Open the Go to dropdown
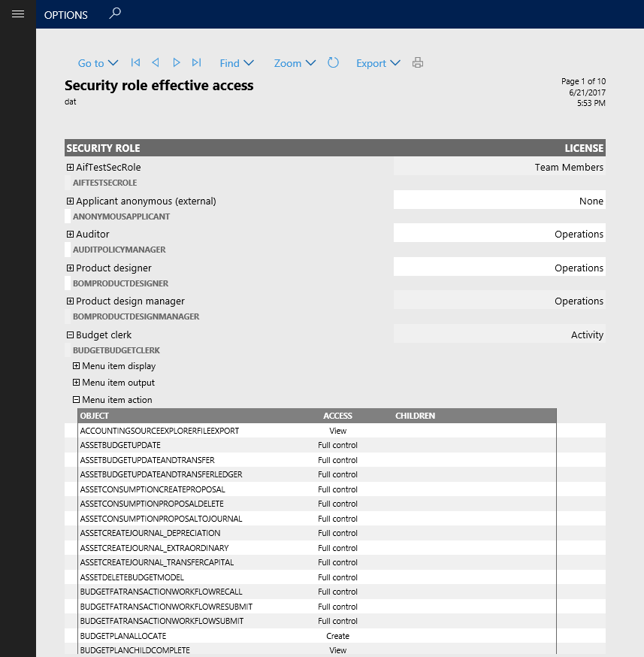Viewport: 644px width, 657px height. 98,63
